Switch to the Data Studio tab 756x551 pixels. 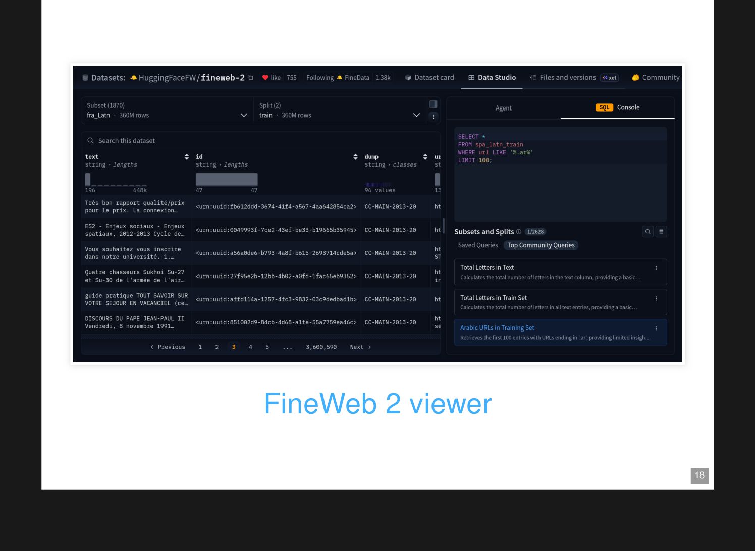492,78
